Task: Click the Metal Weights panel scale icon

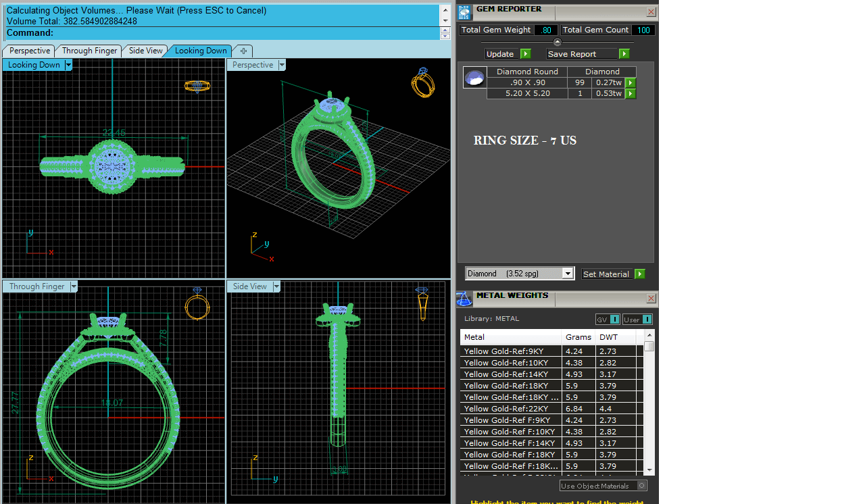Action: pos(464,299)
